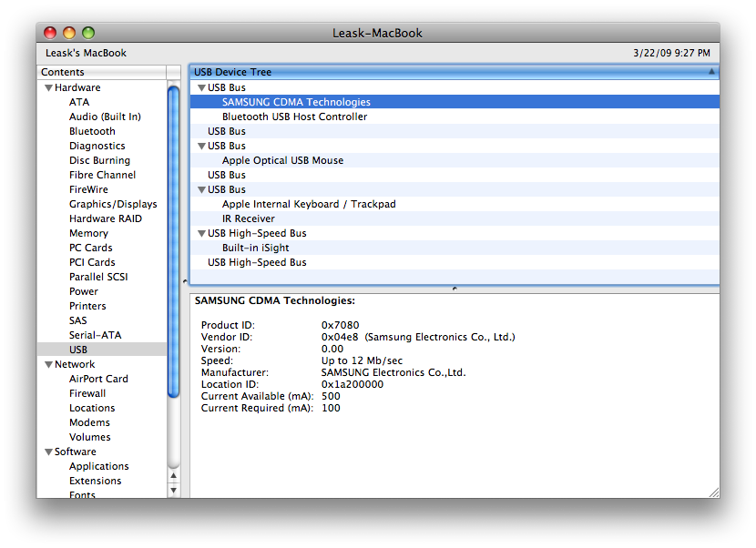This screenshot has height=548, width=756.
Task: Click Speed value Up to 12 Mb/sec
Action: [362, 360]
